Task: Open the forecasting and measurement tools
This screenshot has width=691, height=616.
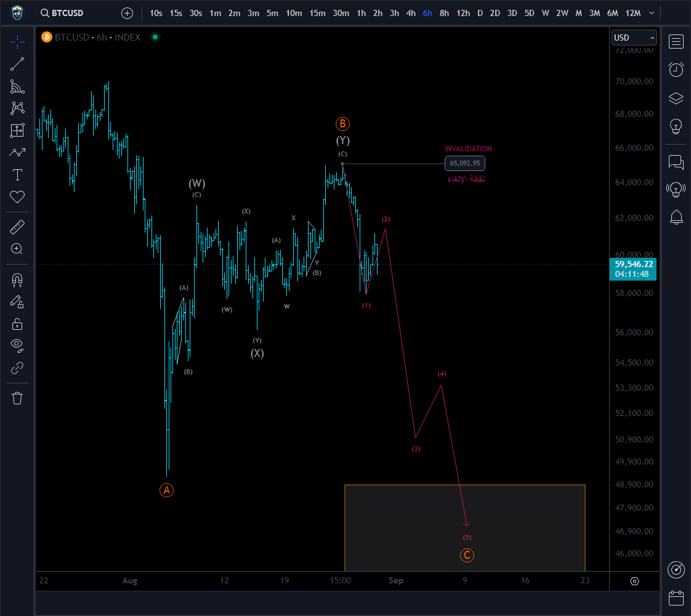Action: [17, 130]
